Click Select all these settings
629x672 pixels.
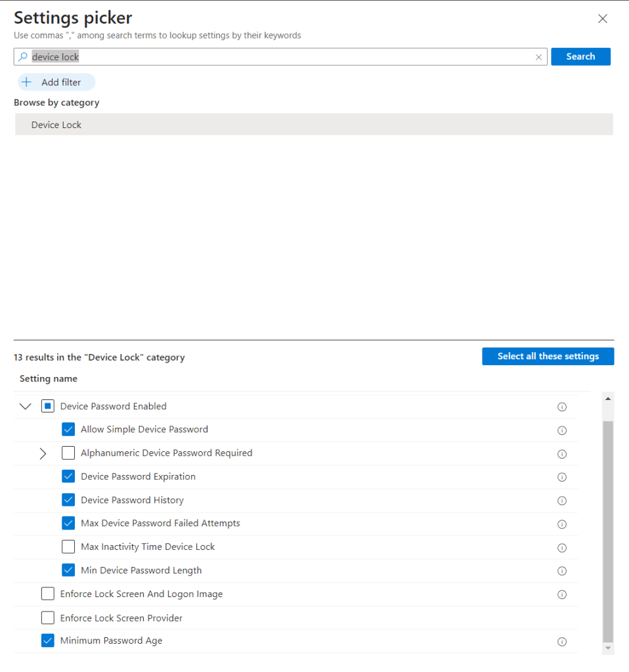[548, 356]
